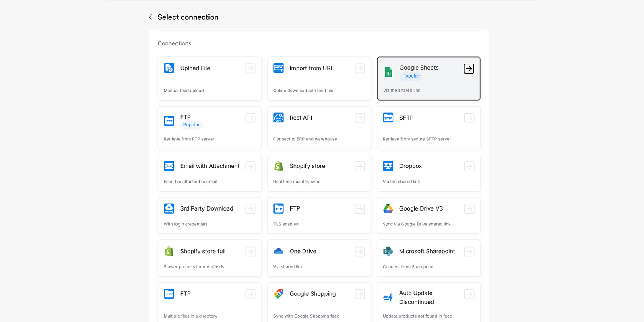Image resolution: width=644 pixels, height=322 pixels.
Task: Click the arrow button on the Upload File card
Action: (x=250, y=68)
